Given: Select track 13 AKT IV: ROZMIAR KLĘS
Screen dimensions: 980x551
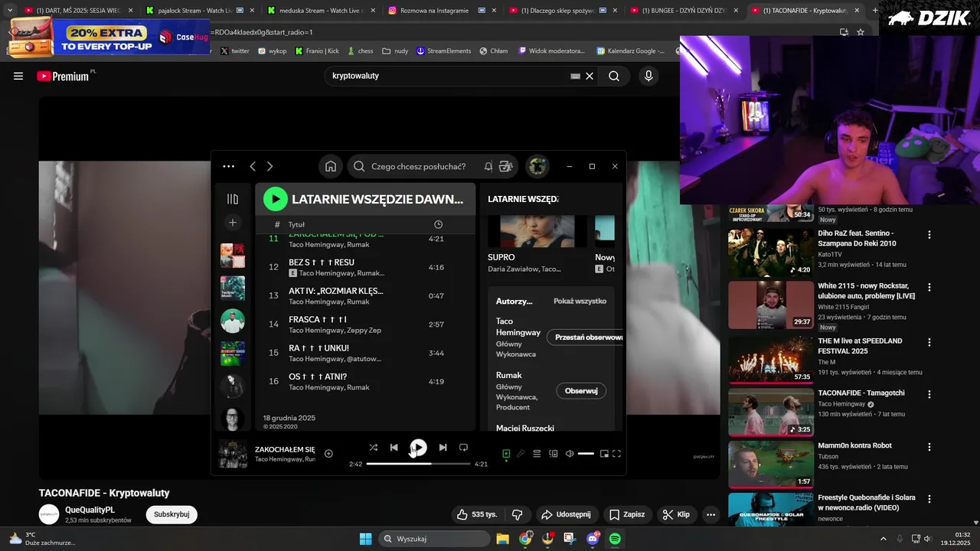Looking at the screenshot, I should 365,296.
